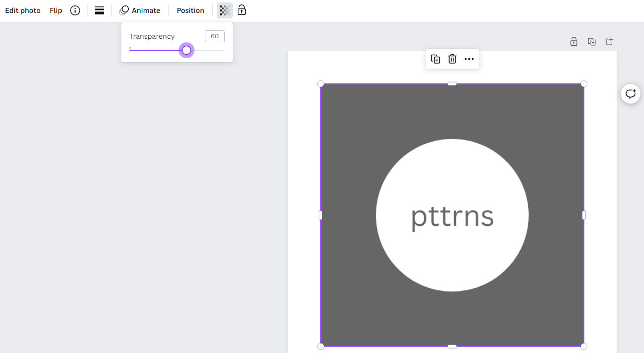
Task: Open the more options three-dot menu
Action: click(x=469, y=59)
